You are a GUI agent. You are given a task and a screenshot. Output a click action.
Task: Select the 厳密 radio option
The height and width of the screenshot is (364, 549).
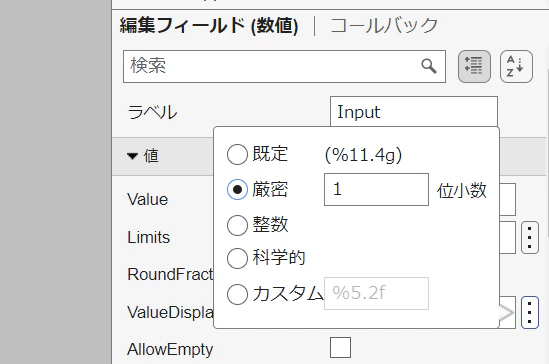[x=237, y=189]
